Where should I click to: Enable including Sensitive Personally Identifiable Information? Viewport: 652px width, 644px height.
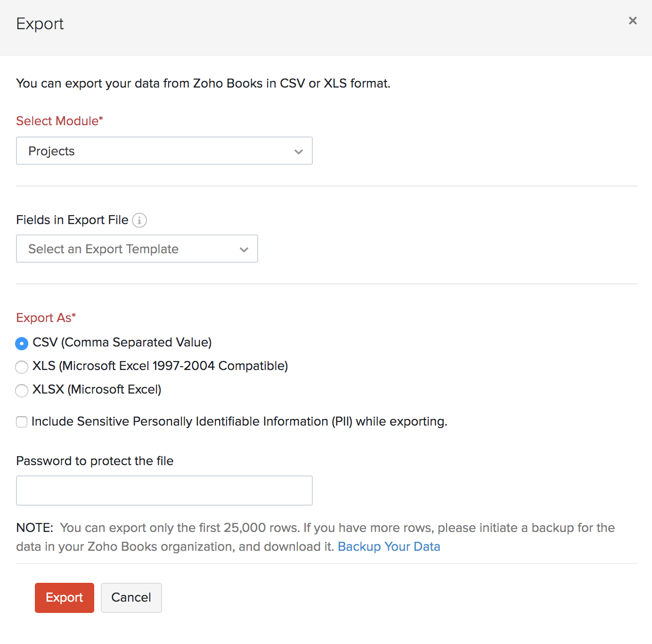(22, 422)
